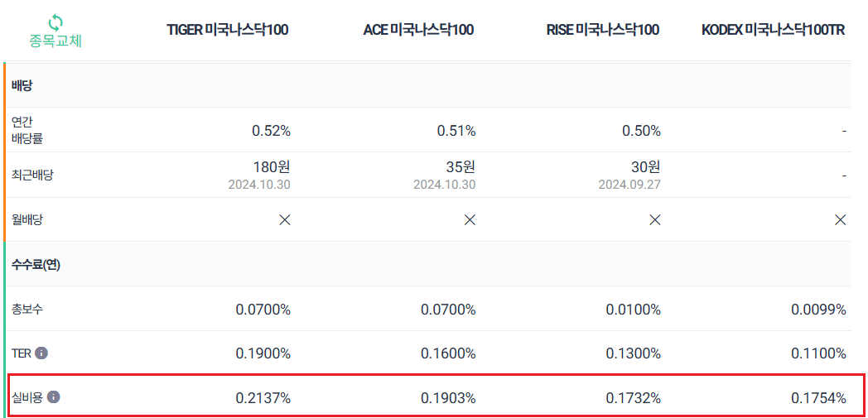This screenshot has height=418, width=868.
Task: Click the RISE monthly dividend X mark
Action: pos(655,220)
